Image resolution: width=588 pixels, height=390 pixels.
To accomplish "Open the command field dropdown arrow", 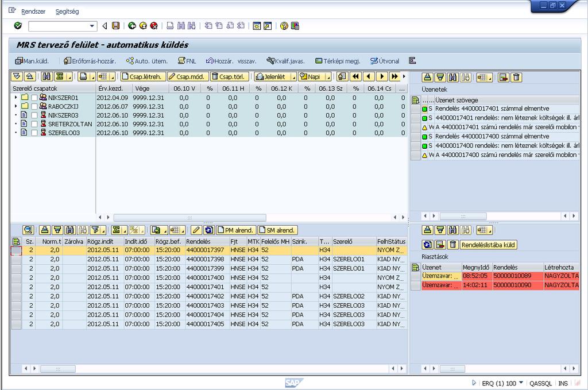I will pos(92,26).
